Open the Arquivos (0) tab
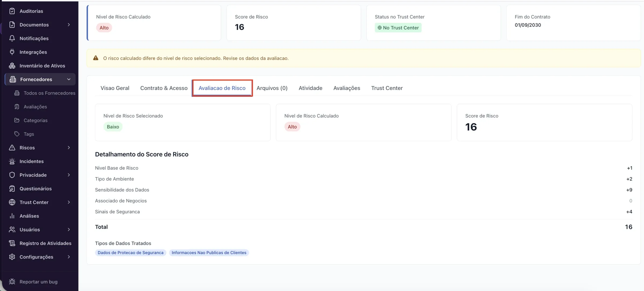 (272, 88)
